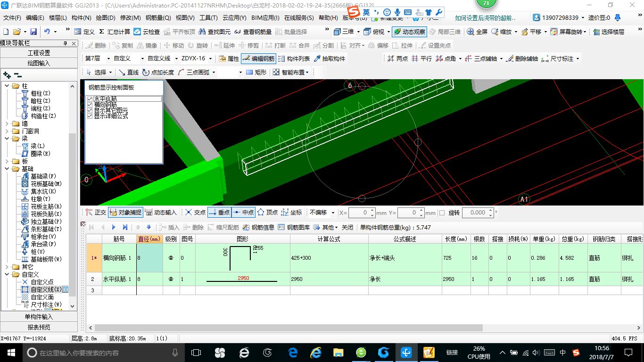Click the Save file icon
Viewport: 644px width, 362px height.
coord(33,32)
